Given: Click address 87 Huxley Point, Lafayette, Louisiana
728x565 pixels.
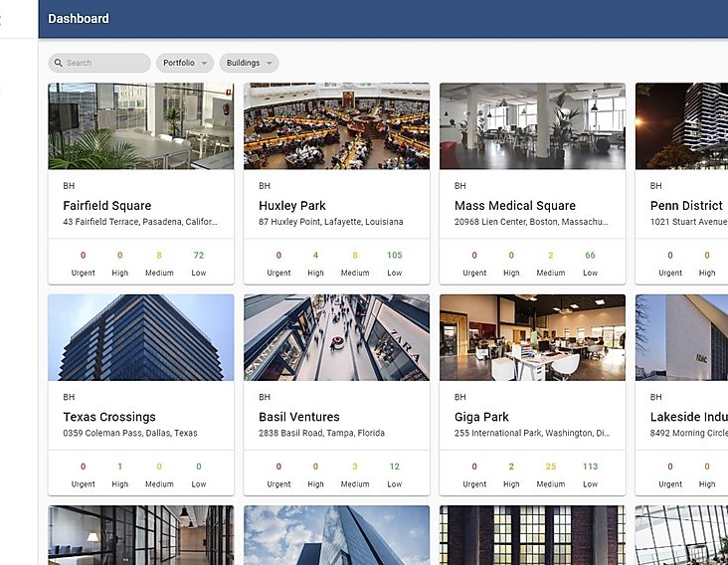Looking at the screenshot, I should tap(331, 222).
